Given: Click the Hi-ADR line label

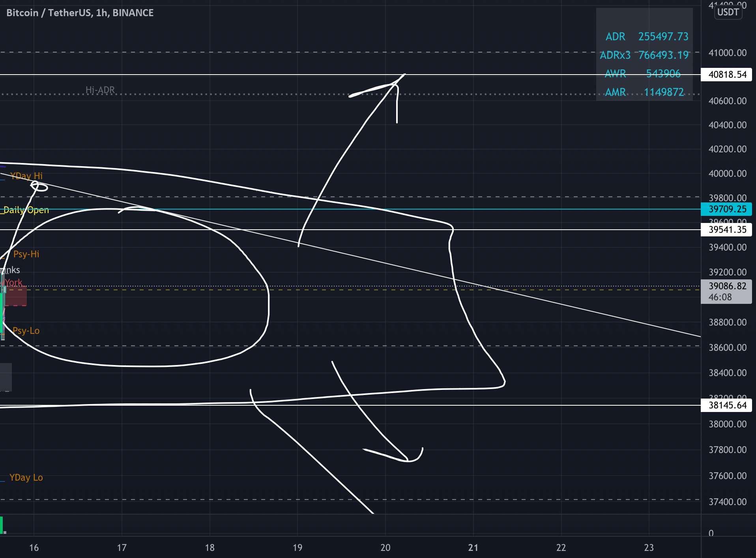Looking at the screenshot, I should pyautogui.click(x=100, y=90).
